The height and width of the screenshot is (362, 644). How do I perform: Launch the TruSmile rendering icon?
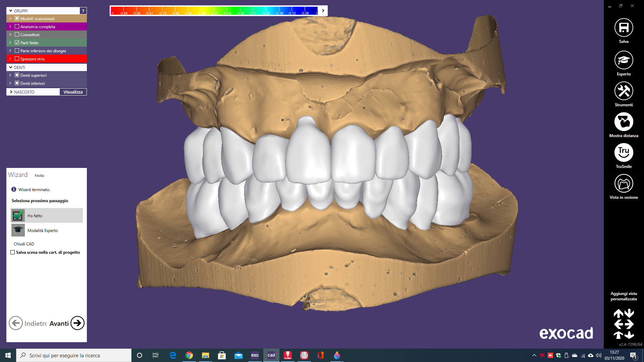pyautogui.click(x=624, y=153)
